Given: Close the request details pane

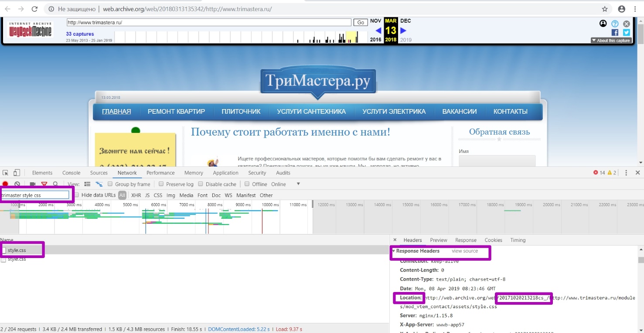Looking at the screenshot, I should pyautogui.click(x=395, y=240).
